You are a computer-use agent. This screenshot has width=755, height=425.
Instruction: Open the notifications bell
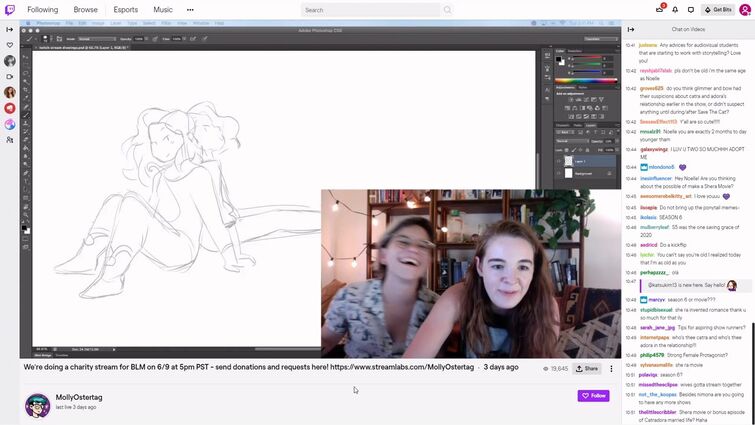[675, 10]
